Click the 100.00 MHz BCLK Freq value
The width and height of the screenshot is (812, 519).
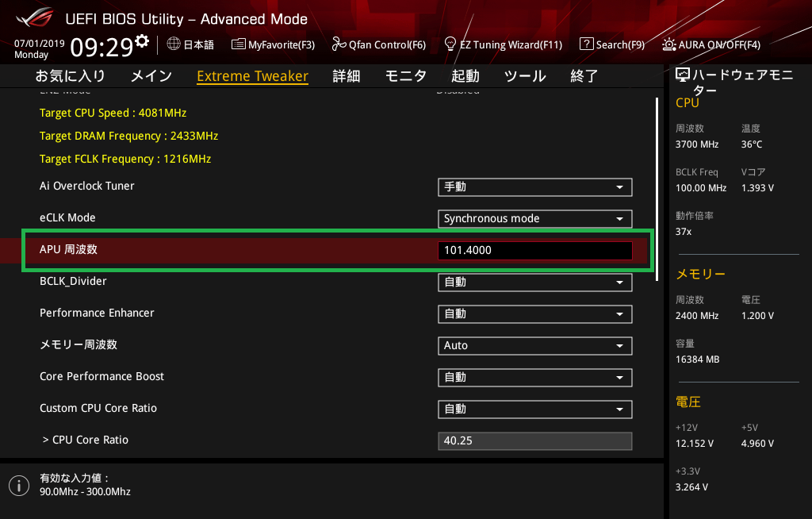click(x=701, y=188)
